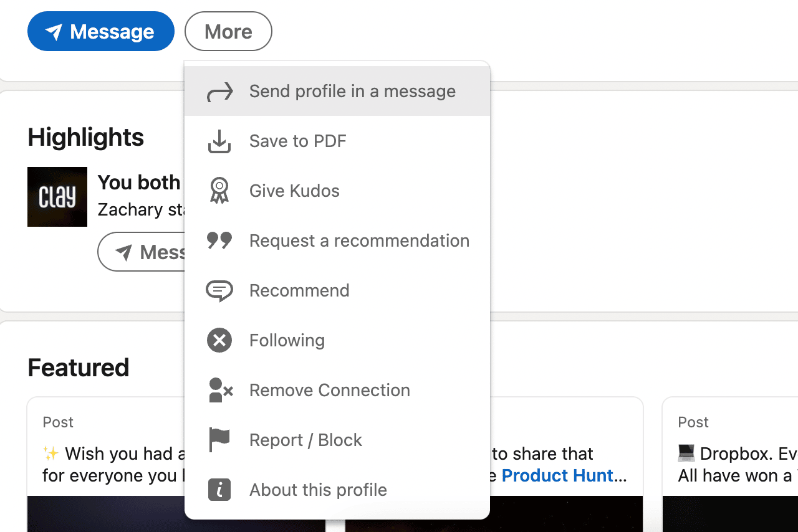Choose "Save to PDF" from the menu

pyautogui.click(x=297, y=141)
